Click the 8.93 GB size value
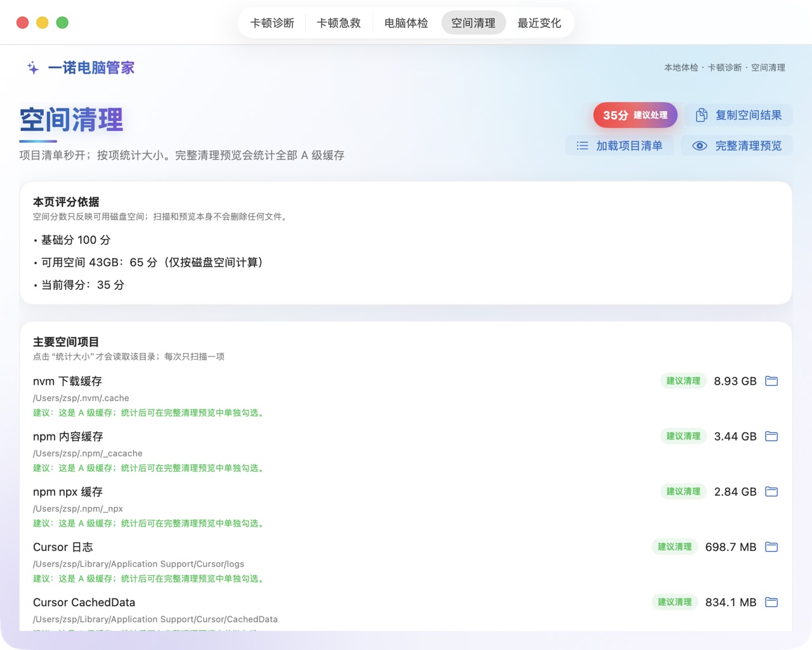812x650 pixels. tap(735, 381)
